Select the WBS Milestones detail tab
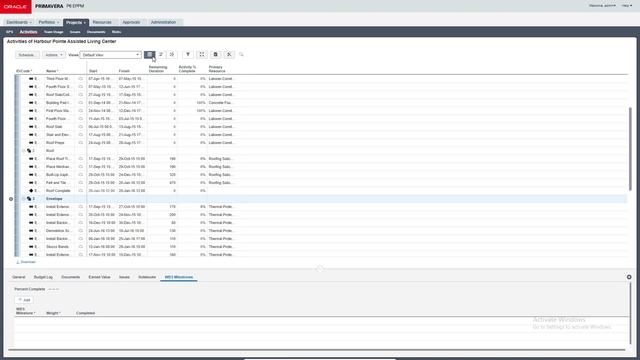This screenshot has width=640, height=360. 179,277
